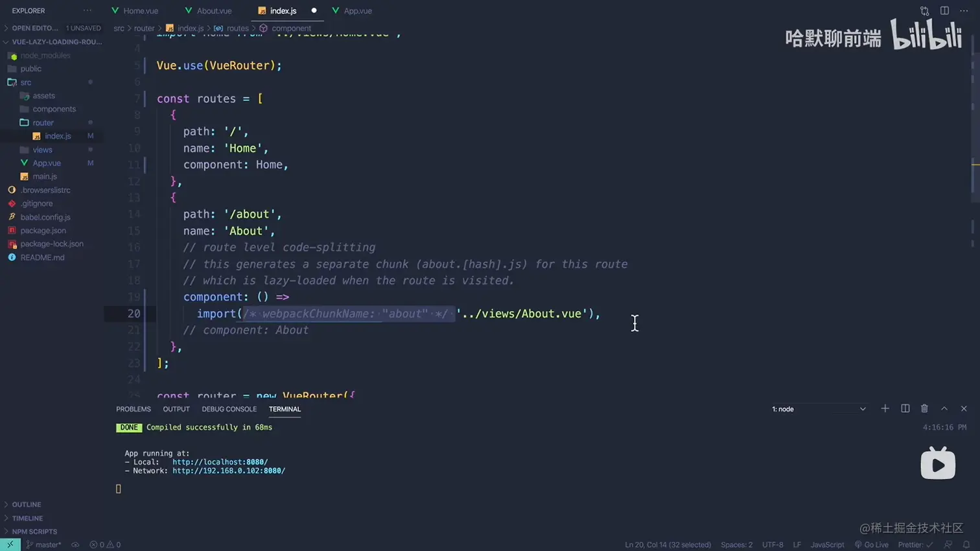Image resolution: width=980 pixels, height=551 pixels.
Task: Open the terminal selector dropdown '1: node'
Action: (x=818, y=409)
